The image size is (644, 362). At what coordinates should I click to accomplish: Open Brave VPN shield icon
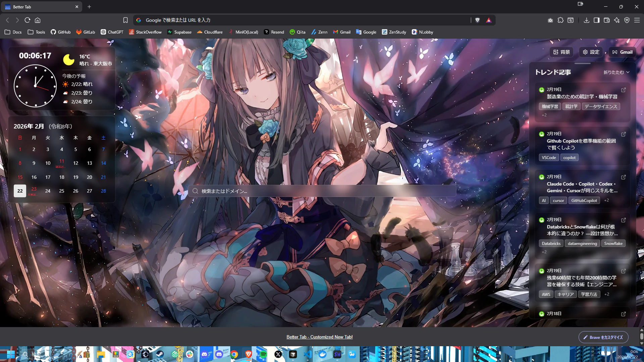(627, 20)
